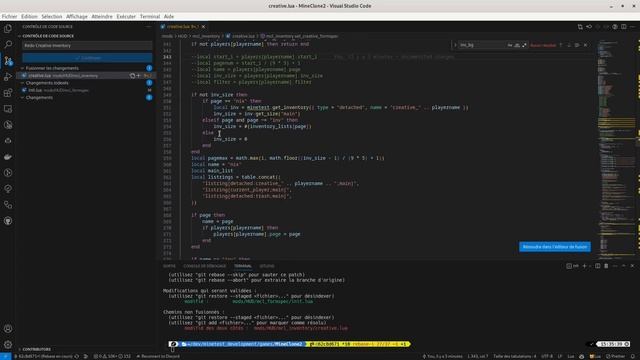
Task: Click the Lua language mode in status bar
Action: [x=571, y=356]
